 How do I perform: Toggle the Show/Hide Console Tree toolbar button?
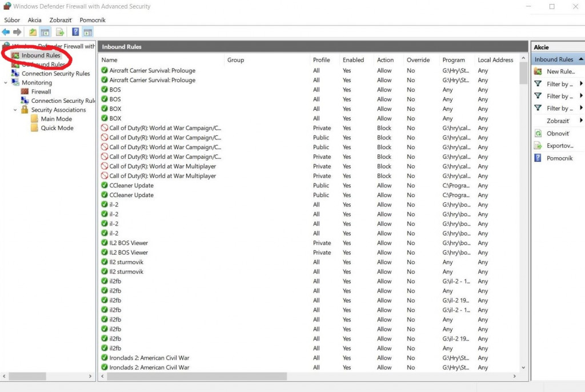(45, 32)
